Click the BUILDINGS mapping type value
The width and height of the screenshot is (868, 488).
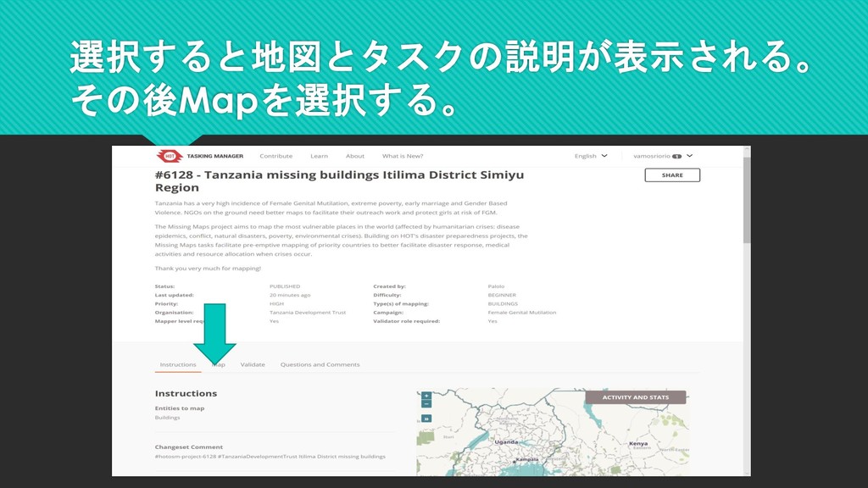[x=503, y=304]
